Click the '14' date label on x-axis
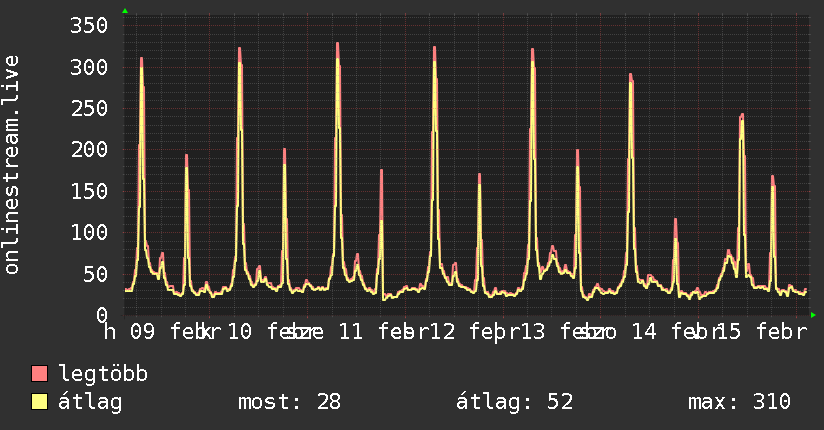 coord(644,332)
